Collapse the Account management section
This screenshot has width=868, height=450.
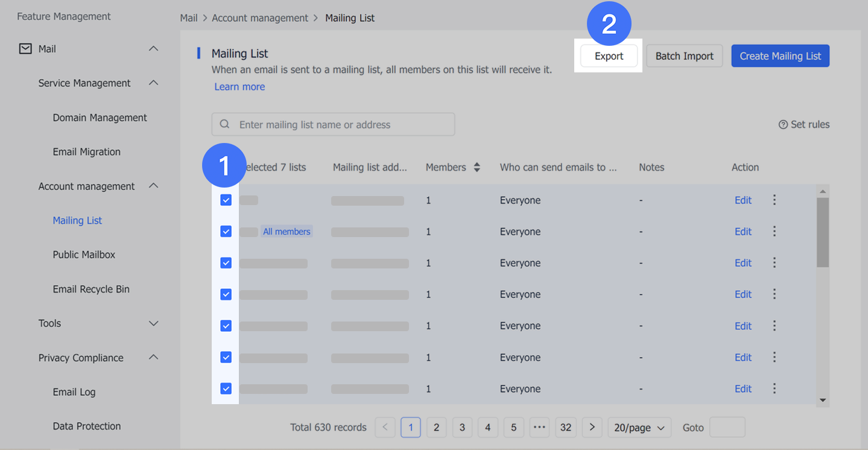[x=153, y=186]
